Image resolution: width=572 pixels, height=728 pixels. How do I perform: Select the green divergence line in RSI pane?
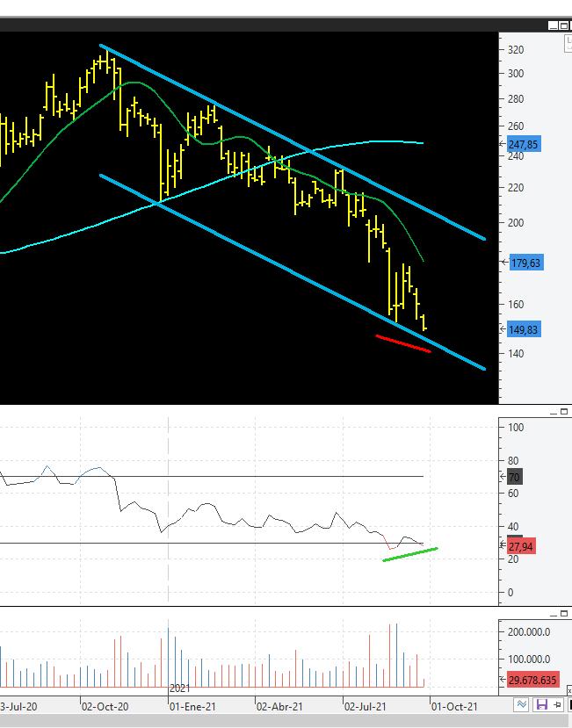coord(409,555)
